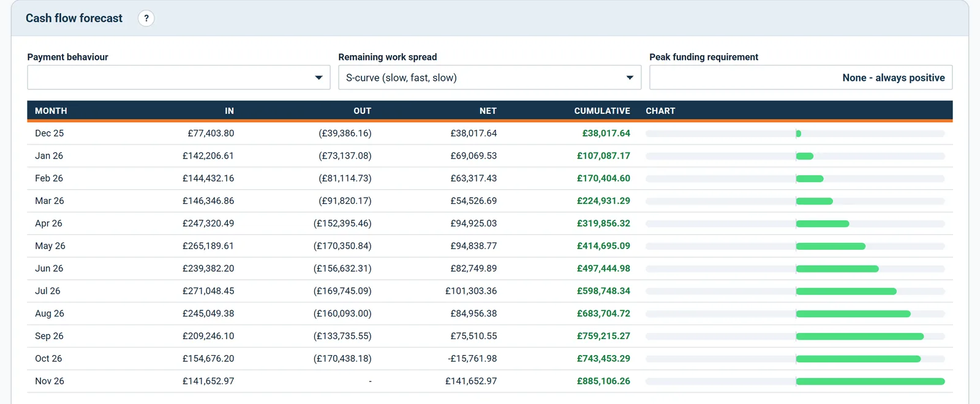Click the £77,403.80 IN value
The height and width of the screenshot is (404, 980).
(x=211, y=133)
